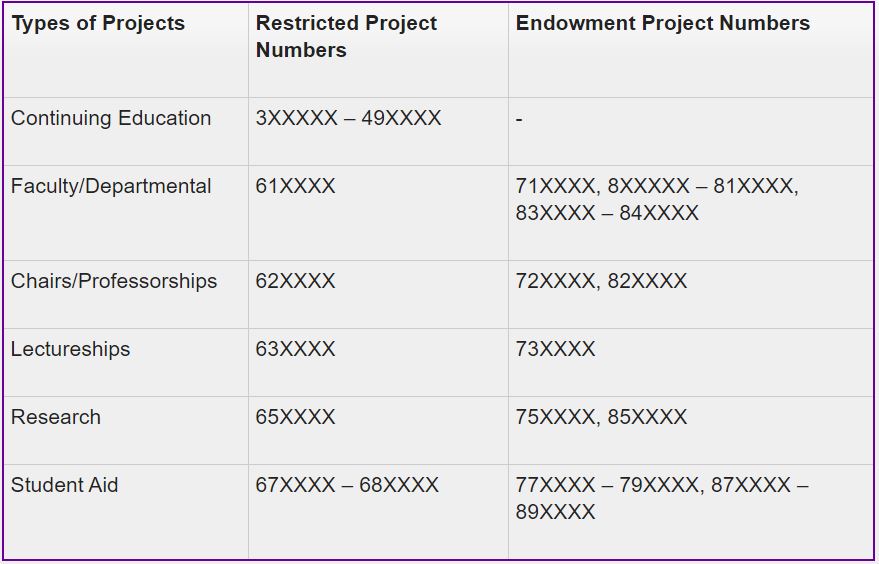Click the "72XXXX, 82XXXX" endowment cell
The width and height of the screenshot is (879, 564).
coord(601,282)
